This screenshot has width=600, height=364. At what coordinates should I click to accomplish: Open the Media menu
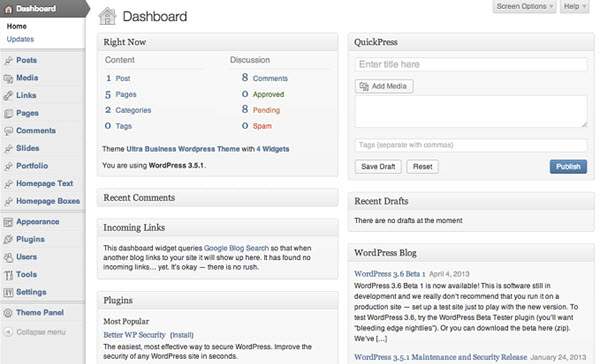[27, 78]
